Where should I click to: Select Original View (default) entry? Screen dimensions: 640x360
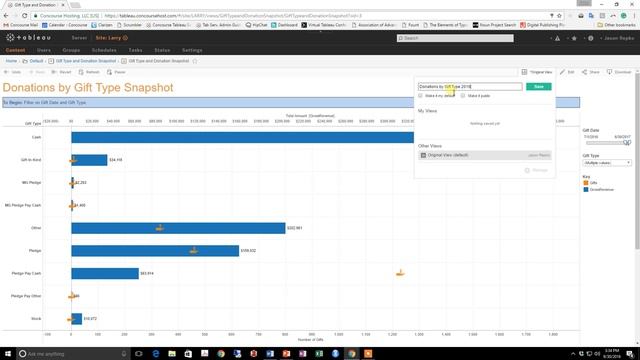(x=484, y=155)
